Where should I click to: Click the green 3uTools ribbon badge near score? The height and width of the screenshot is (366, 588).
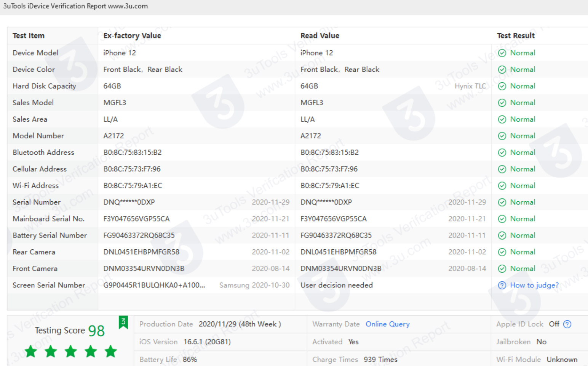pyautogui.click(x=123, y=322)
